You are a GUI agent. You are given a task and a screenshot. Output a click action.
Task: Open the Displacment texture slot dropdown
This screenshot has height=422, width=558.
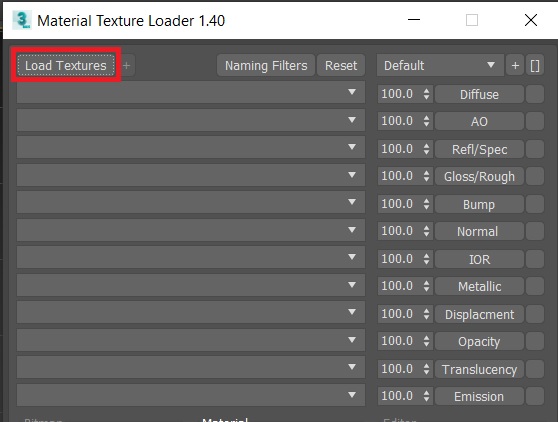tap(191, 312)
